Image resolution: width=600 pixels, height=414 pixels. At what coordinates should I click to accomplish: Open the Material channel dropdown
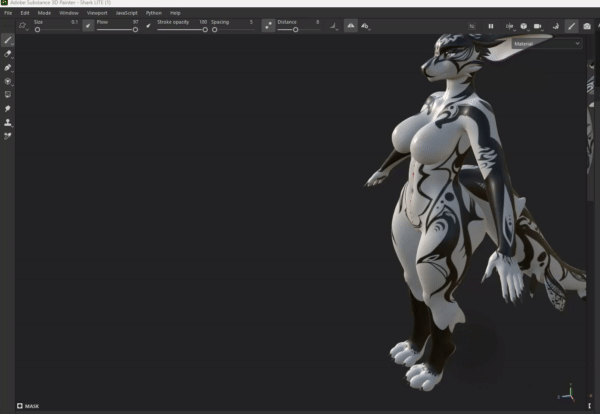click(546, 44)
